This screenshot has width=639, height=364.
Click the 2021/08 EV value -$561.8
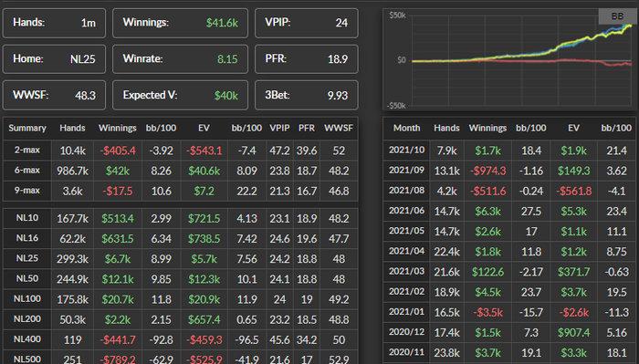[x=573, y=191]
